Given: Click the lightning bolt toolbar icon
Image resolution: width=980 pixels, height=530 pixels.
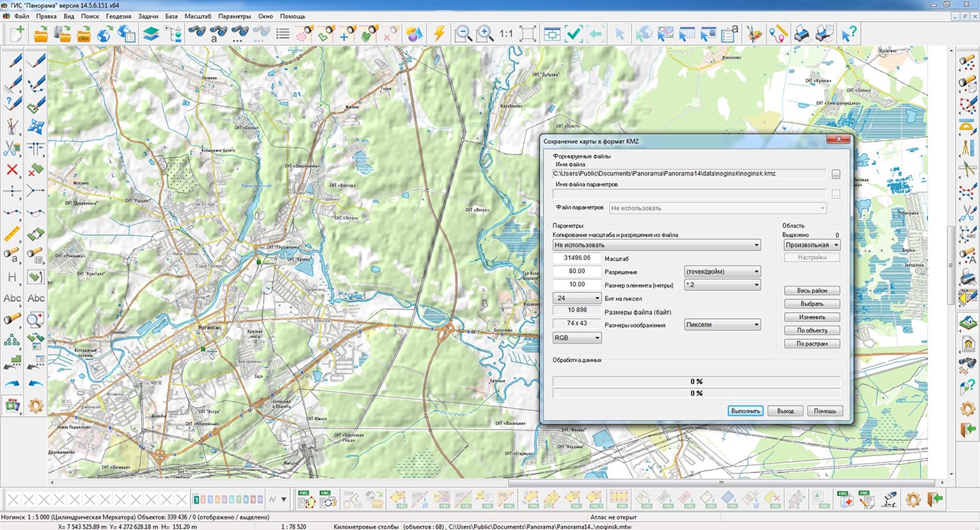Looking at the screenshot, I should (439, 33).
